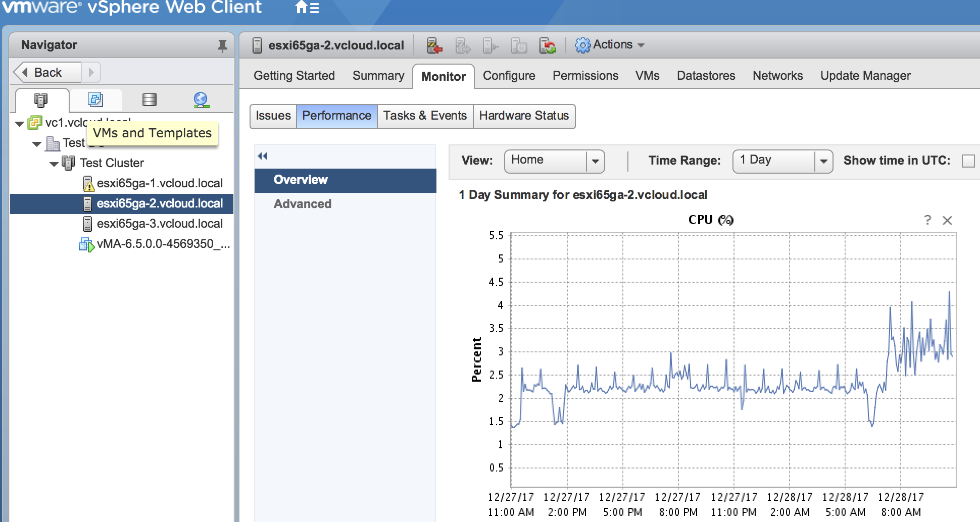Enable Show time in UTC
Image resolution: width=980 pixels, height=522 pixels.
pyautogui.click(x=968, y=161)
